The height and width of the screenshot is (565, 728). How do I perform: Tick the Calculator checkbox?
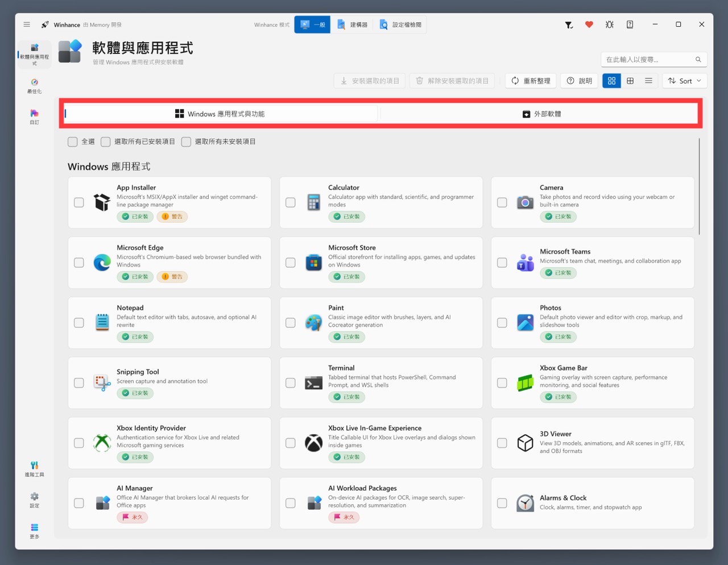pyautogui.click(x=291, y=202)
